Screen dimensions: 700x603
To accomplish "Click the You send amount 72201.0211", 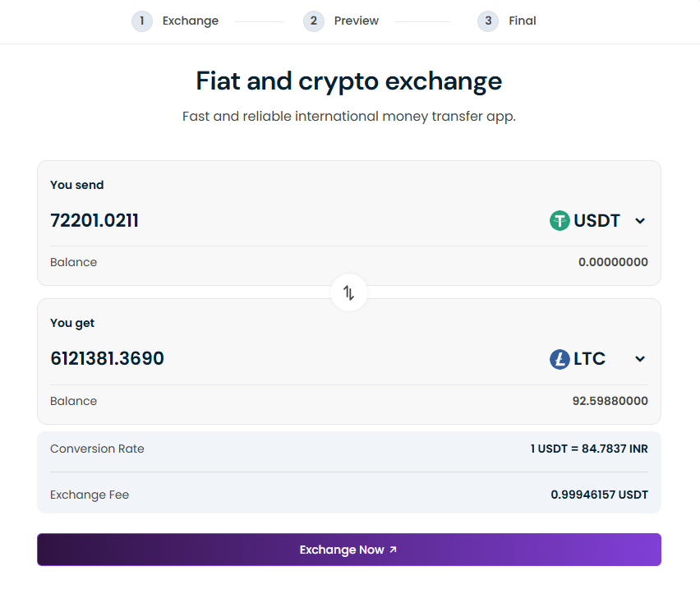I will point(94,220).
